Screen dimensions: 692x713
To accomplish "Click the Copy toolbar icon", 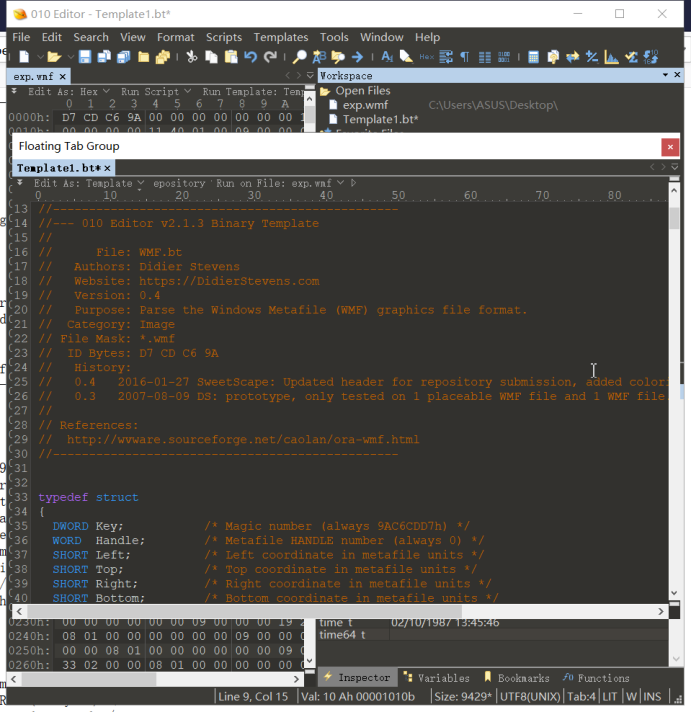I will click(x=211, y=57).
